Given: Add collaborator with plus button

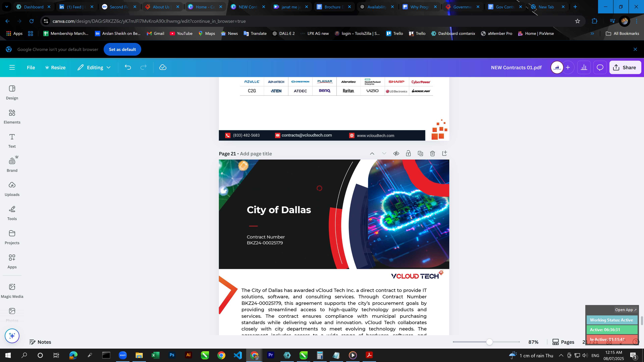Looking at the screenshot, I should tap(568, 67).
